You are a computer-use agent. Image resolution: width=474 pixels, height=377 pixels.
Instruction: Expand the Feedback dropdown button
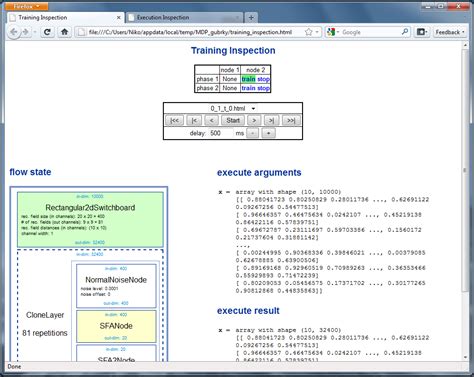point(450,32)
